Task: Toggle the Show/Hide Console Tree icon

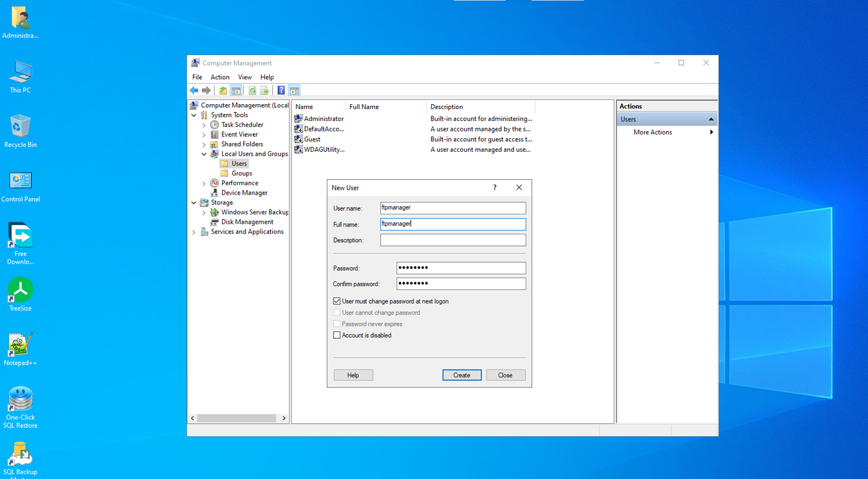Action: point(236,90)
